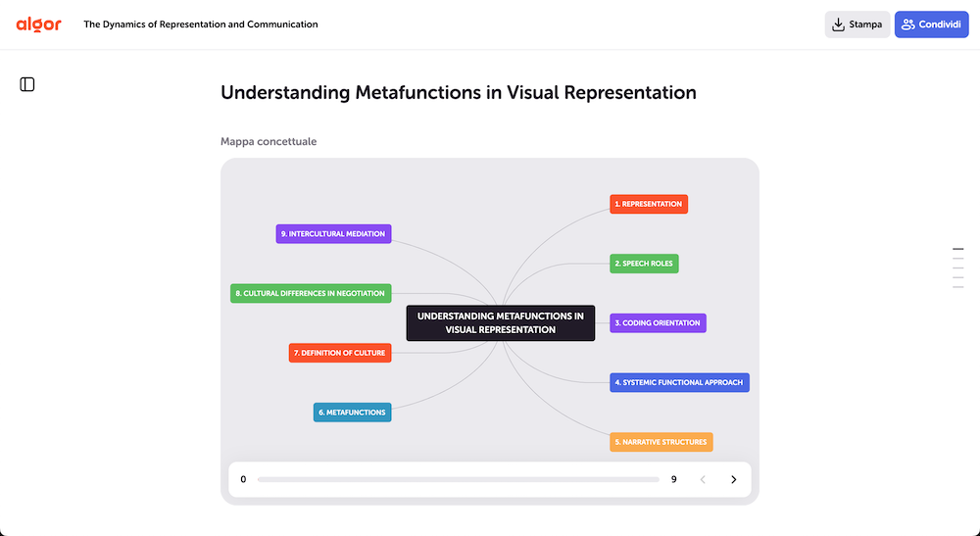The width and height of the screenshot is (980, 536).
Task: Click the Condividi people icon
Action: pyautogui.click(x=908, y=24)
